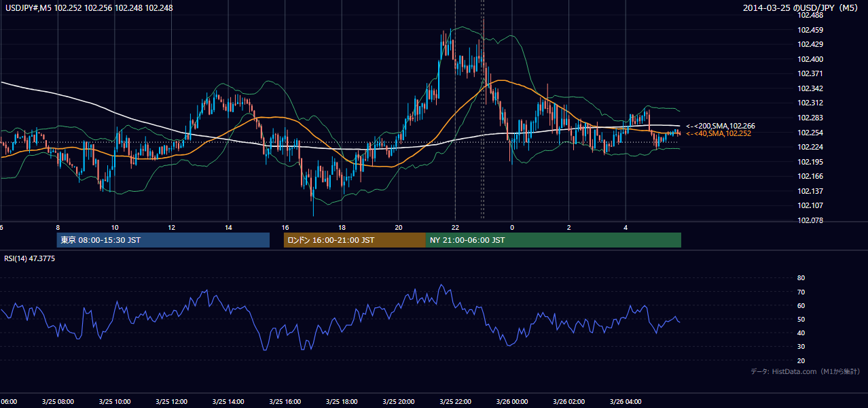Click the 3/26 04:00 date axis label
Screen dimensions: 868x408
626,402
